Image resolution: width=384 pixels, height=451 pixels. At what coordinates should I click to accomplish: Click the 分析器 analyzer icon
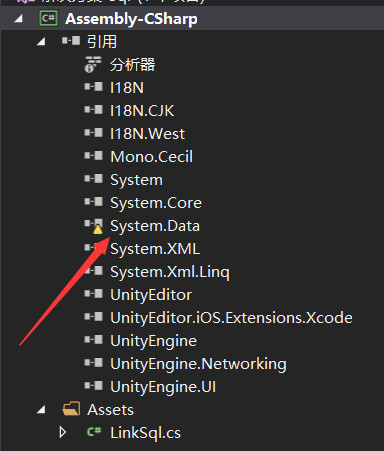(93, 64)
